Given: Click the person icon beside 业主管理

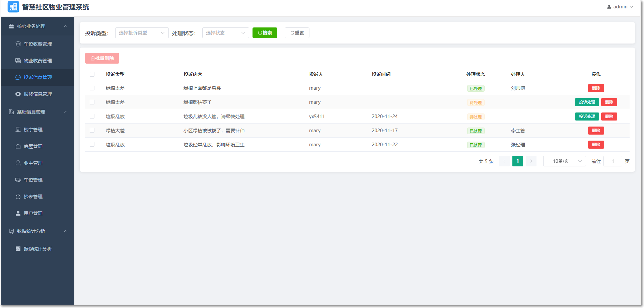Looking at the screenshot, I should 18,163.
